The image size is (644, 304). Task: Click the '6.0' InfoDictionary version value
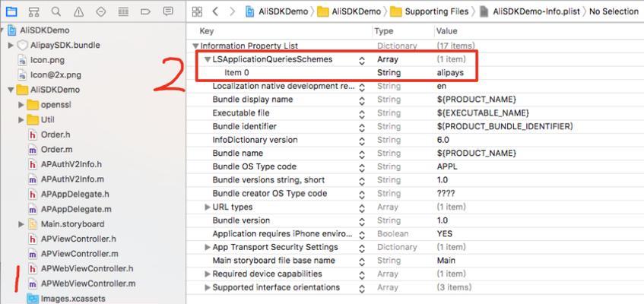[443, 140]
